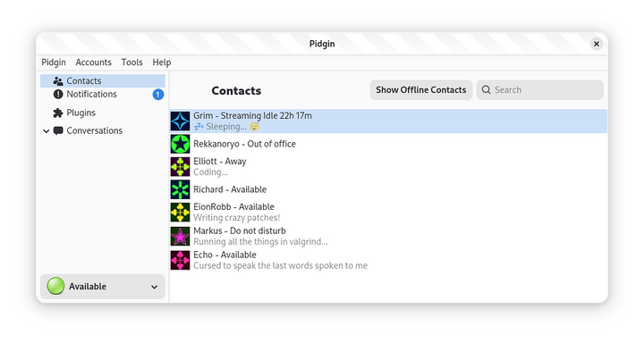Click the magnifier icon in Search
The height and width of the screenshot is (343, 644).
pos(487,90)
